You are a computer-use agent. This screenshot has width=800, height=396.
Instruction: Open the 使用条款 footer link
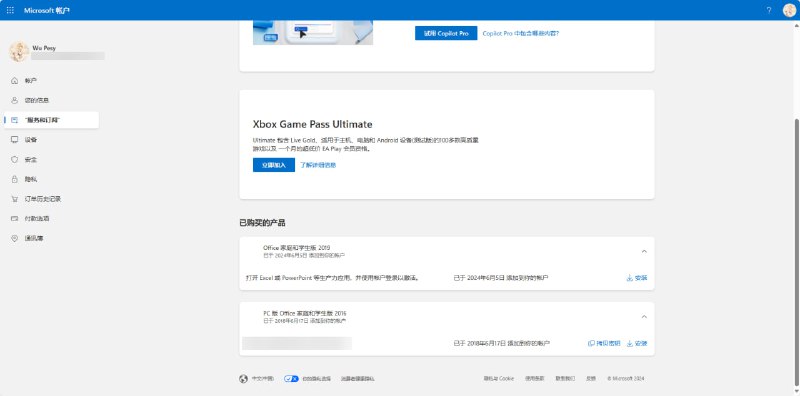(x=534, y=379)
